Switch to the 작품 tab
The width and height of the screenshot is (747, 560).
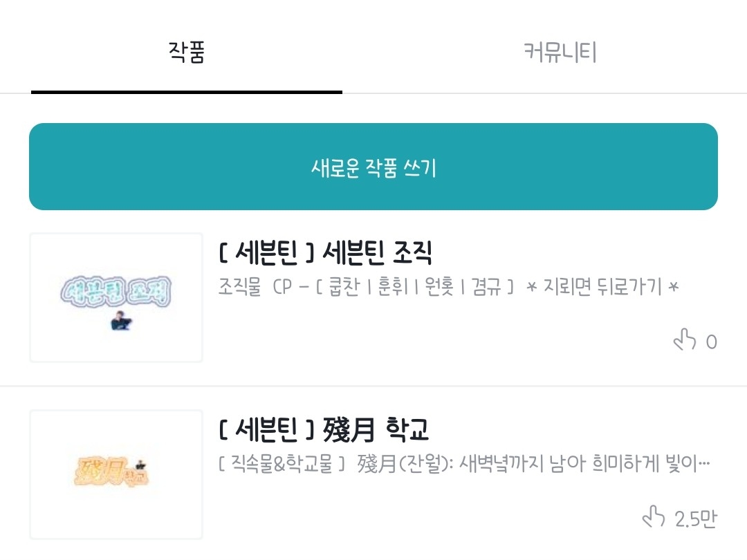point(187,53)
